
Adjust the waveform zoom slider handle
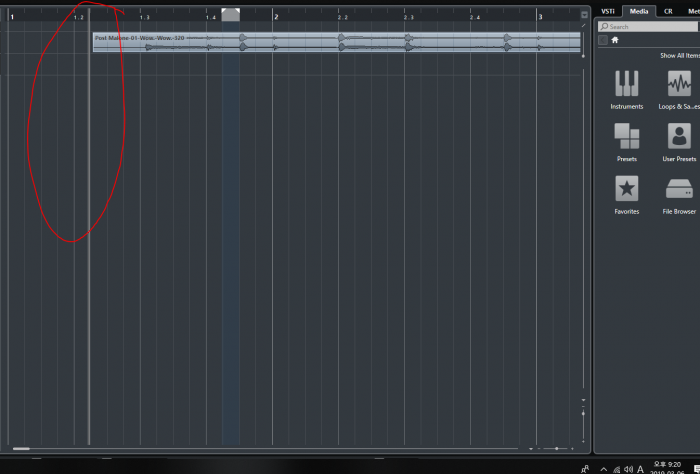click(x=583, y=56)
